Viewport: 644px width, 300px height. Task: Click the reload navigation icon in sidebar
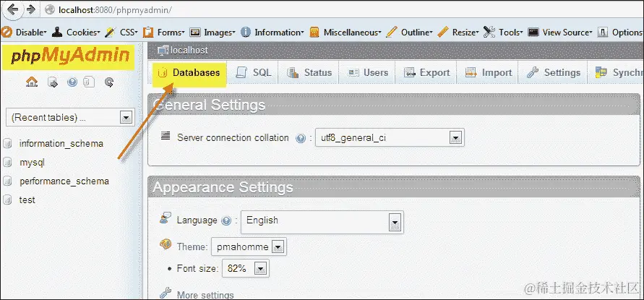click(109, 82)
